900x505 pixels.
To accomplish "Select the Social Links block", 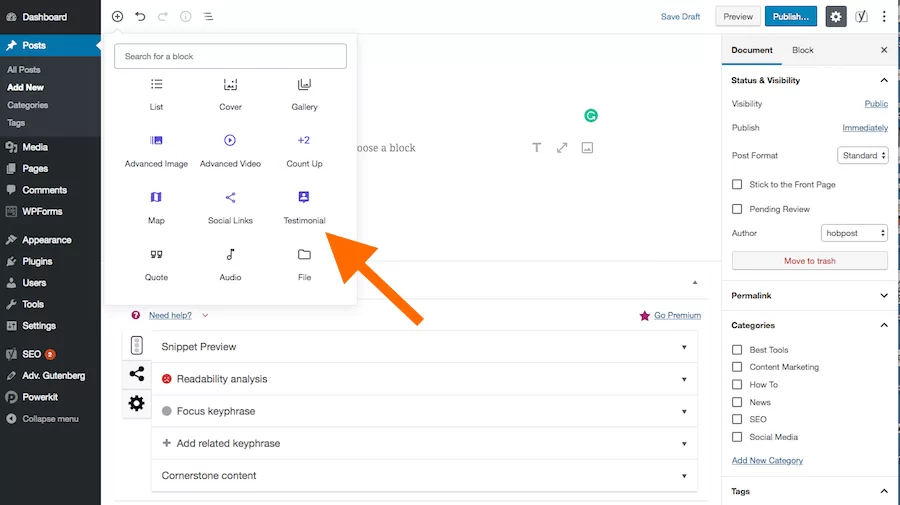I will 230,206.
